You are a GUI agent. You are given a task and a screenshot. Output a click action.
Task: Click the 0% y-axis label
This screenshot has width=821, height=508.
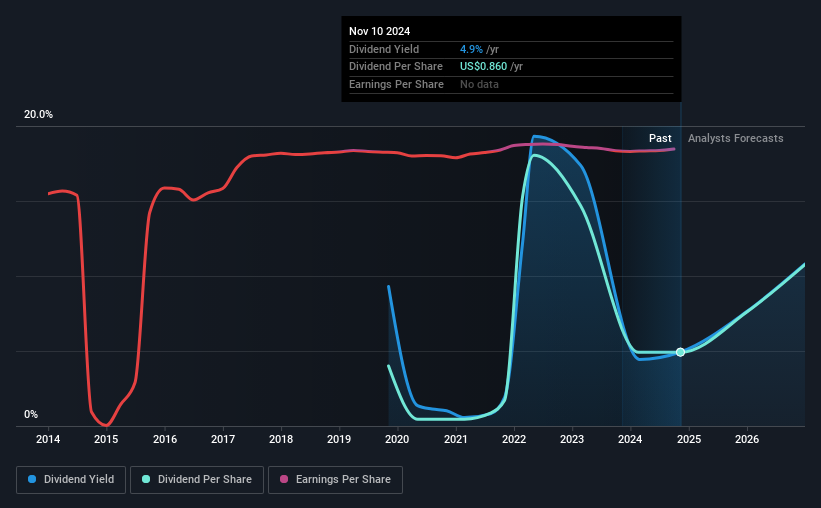pyautogui.click(x=31, y=414)
